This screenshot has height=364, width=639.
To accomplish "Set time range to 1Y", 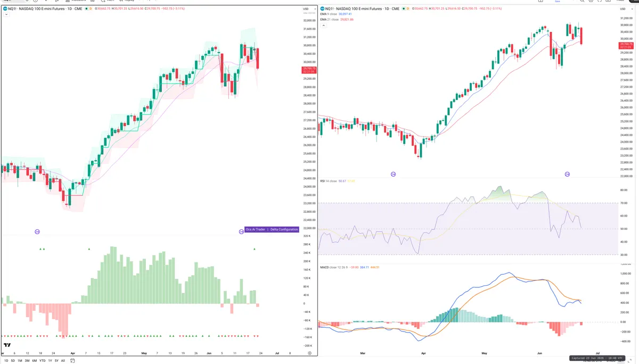I will coord(50,361).
